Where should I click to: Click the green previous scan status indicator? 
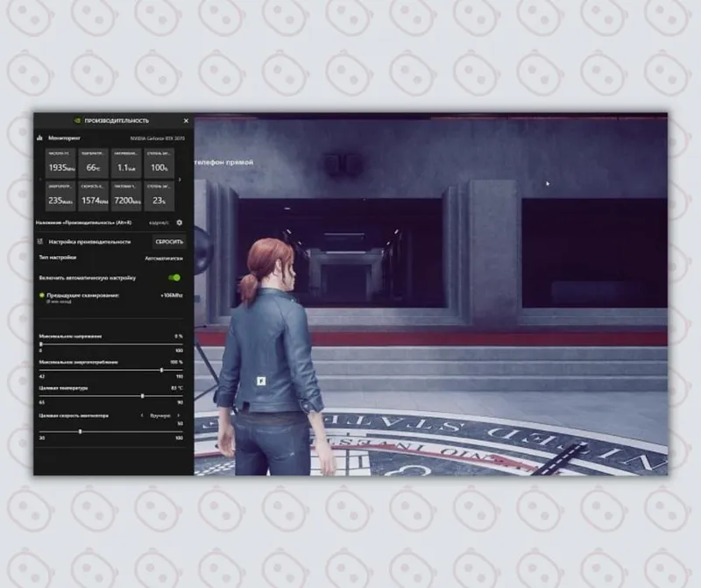pos(42,295)
